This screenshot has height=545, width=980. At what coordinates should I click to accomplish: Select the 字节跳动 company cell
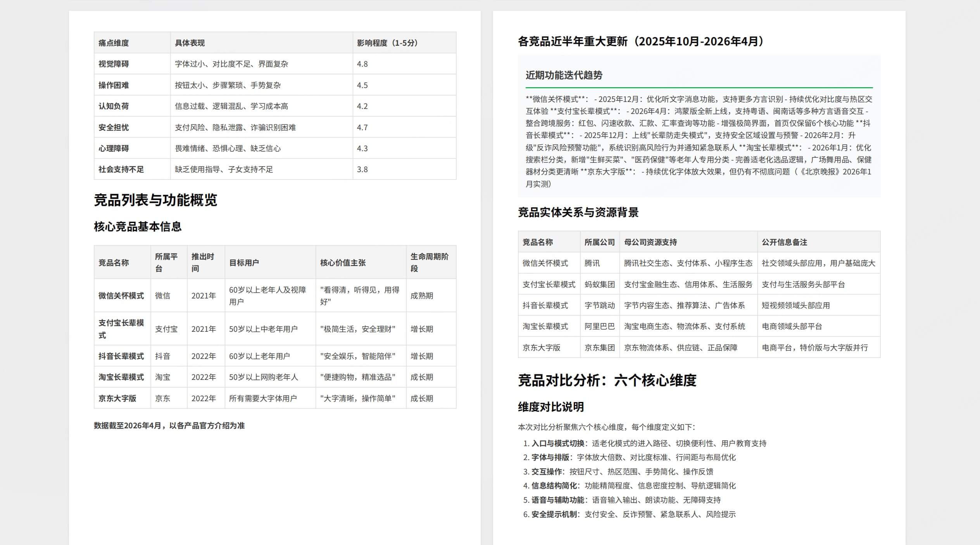coord(599,305)
